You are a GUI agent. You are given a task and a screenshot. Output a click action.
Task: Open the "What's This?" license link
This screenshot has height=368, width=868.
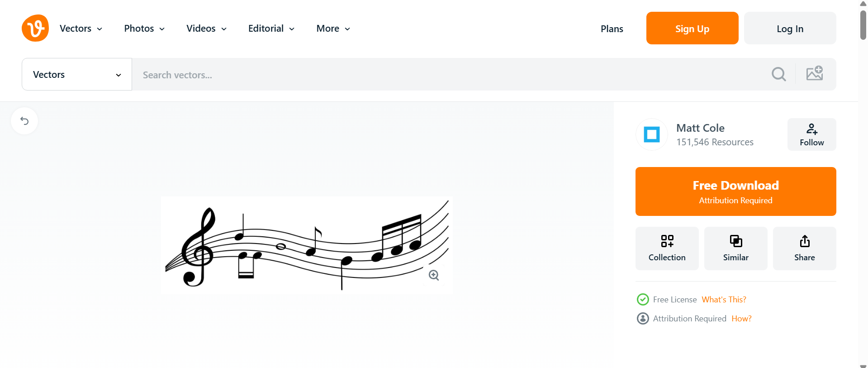(x=724, y=300)
